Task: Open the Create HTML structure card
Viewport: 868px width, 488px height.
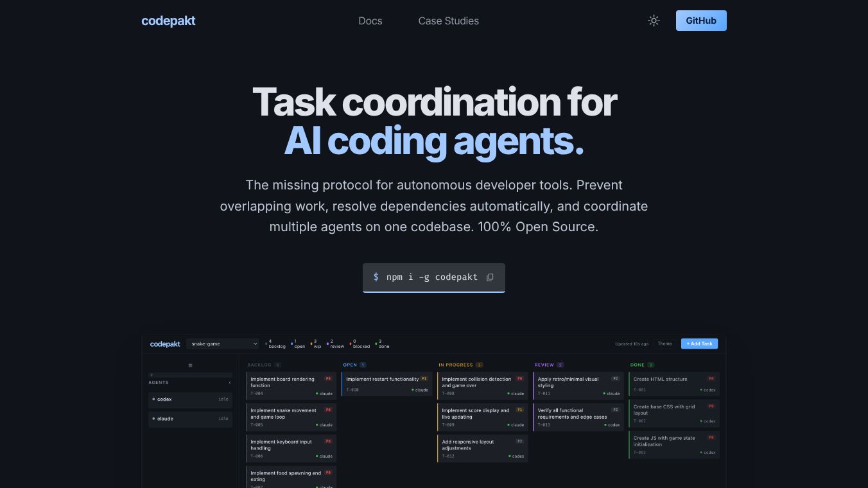Action: (x=674, y=384)
